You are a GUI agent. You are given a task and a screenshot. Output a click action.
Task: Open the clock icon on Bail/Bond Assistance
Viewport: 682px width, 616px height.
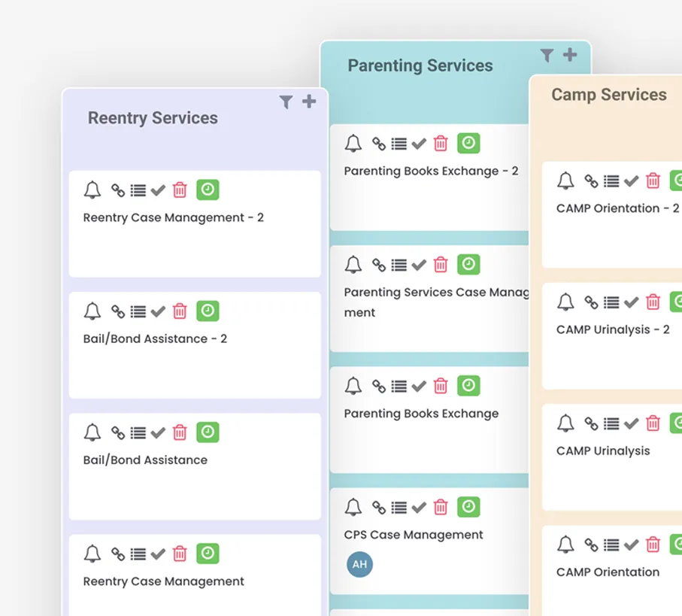coord(208,432)
